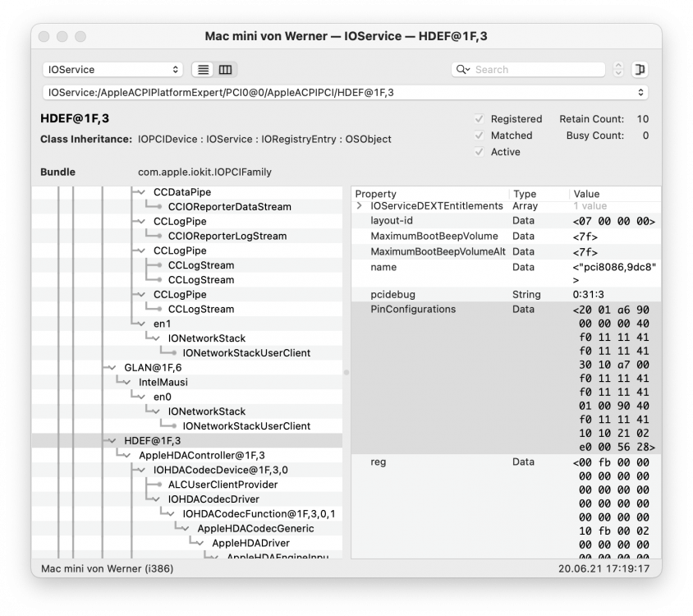Collapse IOHDACodecFunction@1F,3,0,1 node
Viewport: 693px width, 616px height.
(x=170, y=514)
